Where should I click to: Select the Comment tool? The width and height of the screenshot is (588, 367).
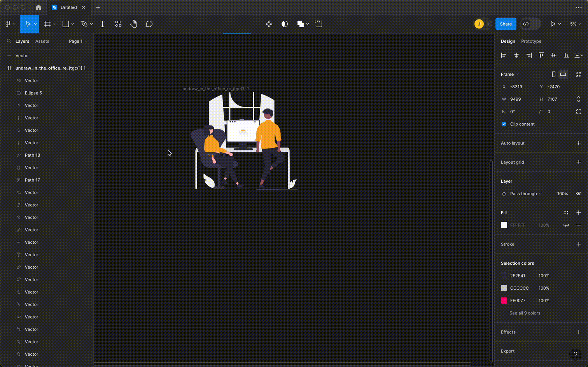(149, 24)
